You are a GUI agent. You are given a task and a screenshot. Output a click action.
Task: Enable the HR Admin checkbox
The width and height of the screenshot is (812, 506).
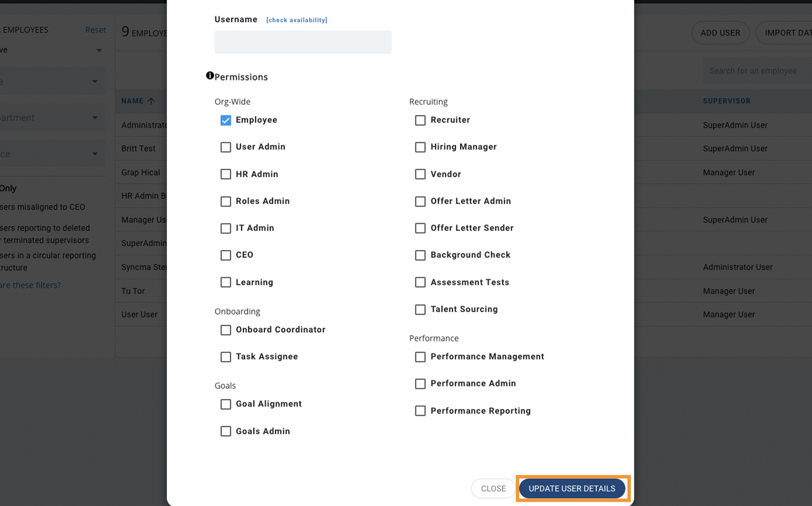pyautogui.click(x=226, y=174)
